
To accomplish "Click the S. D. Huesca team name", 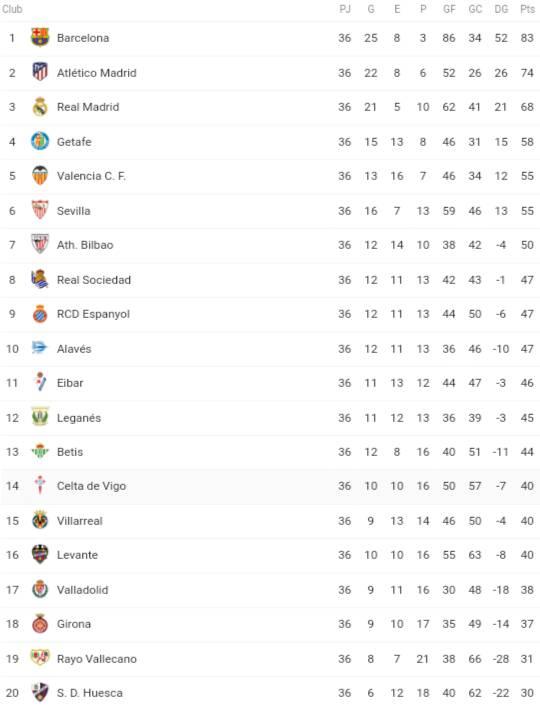I will coord(89,693).
